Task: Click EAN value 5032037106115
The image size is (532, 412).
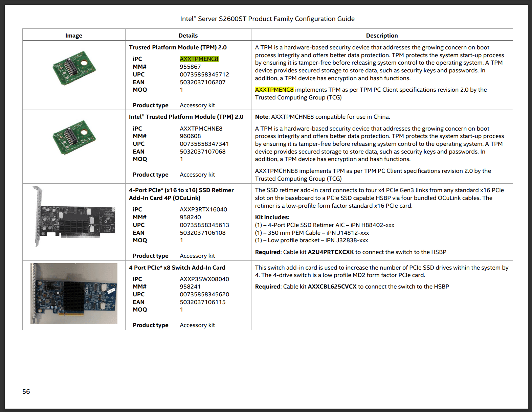Action: coord(203,302)
